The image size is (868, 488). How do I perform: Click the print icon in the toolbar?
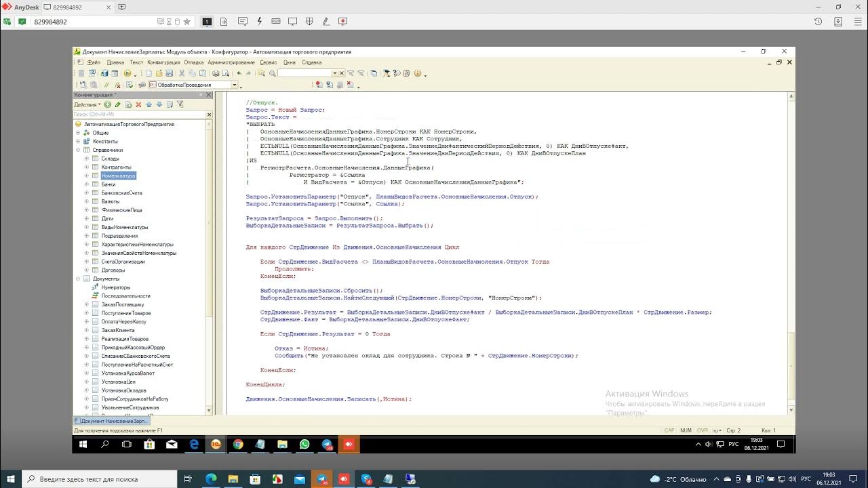pos(216,73)
